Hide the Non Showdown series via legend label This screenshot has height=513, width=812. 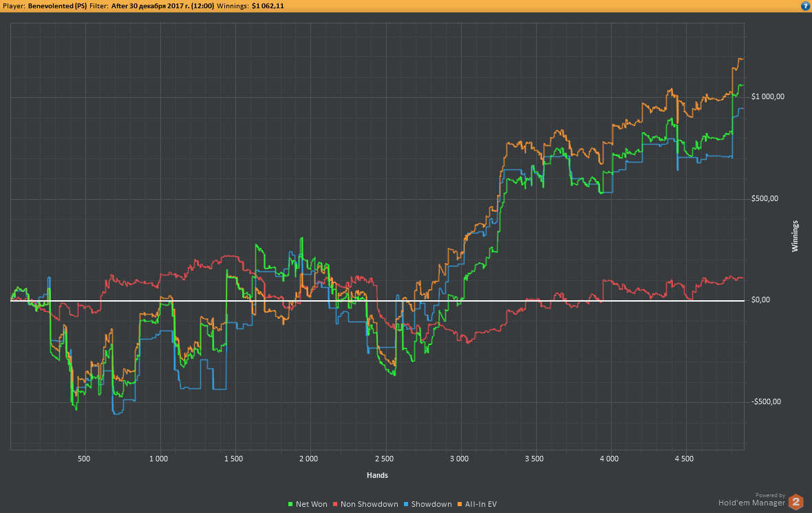(370, 504)
